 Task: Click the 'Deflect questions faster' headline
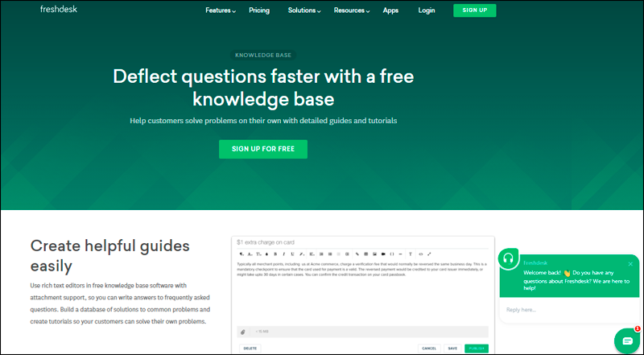pos(263,87)
